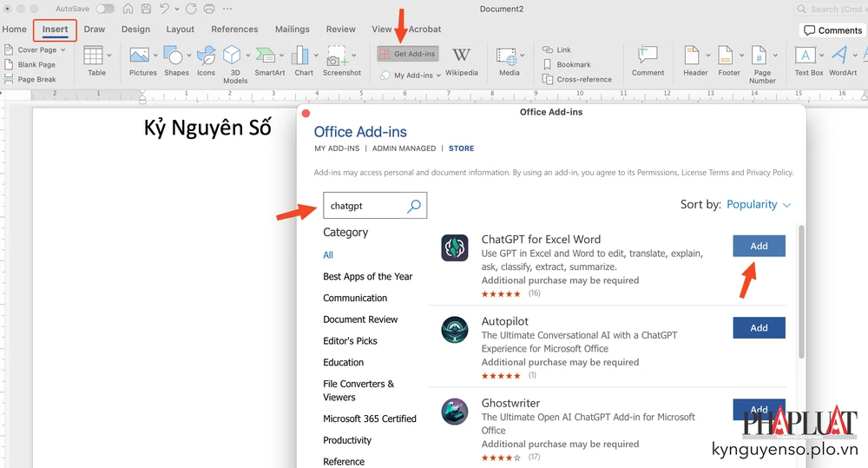Insert a SmartArt graphic

tap(266, 56)
